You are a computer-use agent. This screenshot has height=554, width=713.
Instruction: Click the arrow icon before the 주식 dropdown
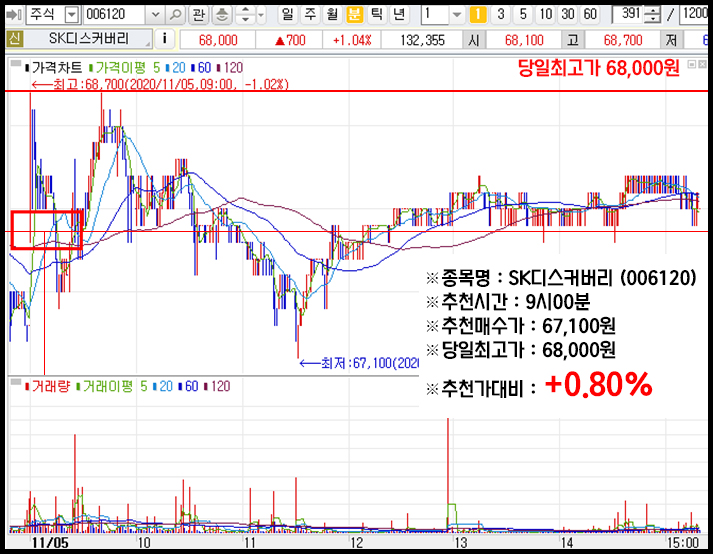[x=13, y=15]
